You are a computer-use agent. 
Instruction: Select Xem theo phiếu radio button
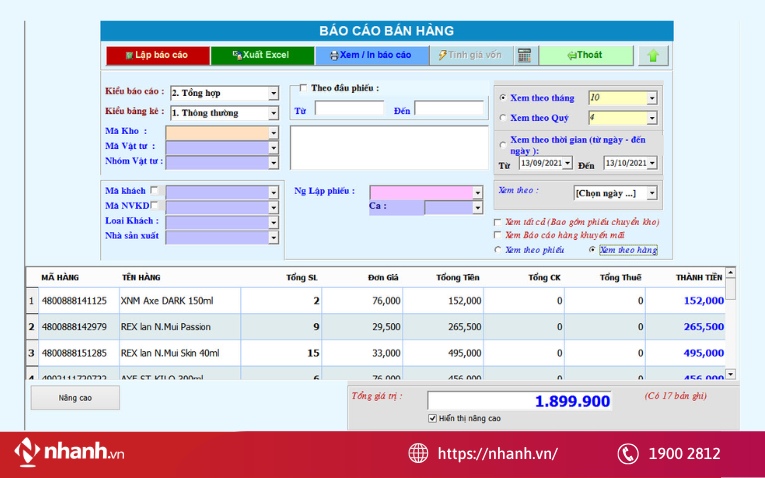(498, 250)
